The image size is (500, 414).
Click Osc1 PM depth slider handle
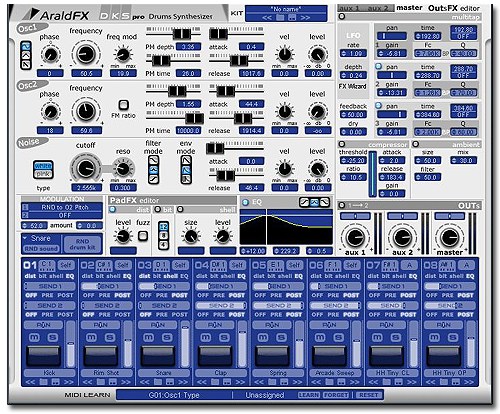pyautogui.click(x=182, y=34)
